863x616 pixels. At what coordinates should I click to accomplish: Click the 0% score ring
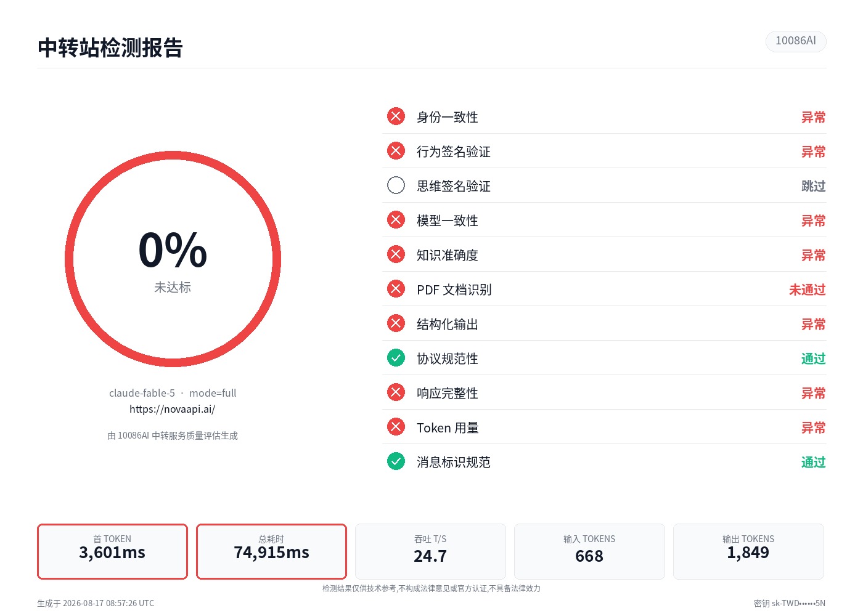(x=173, y=259)
